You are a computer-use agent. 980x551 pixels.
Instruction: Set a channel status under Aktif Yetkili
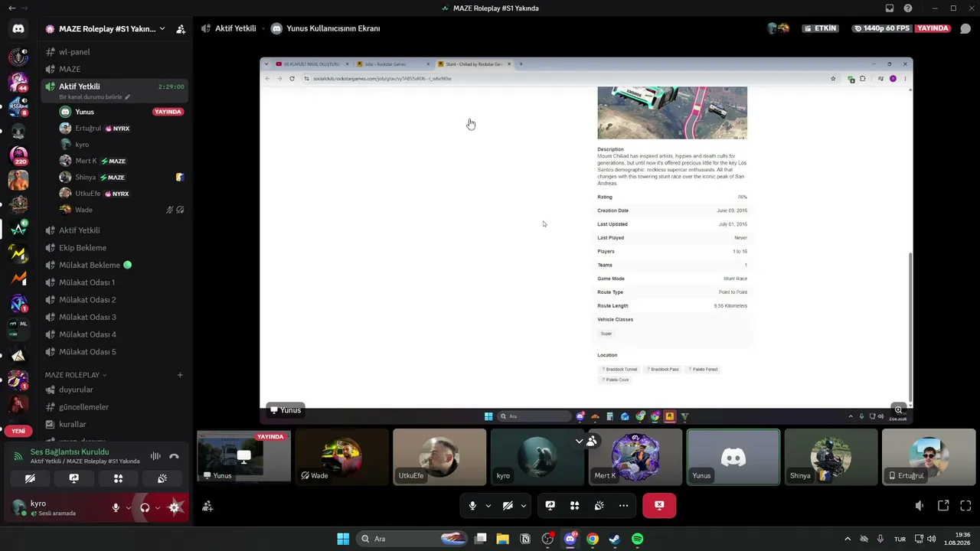[x=95, y=97]
